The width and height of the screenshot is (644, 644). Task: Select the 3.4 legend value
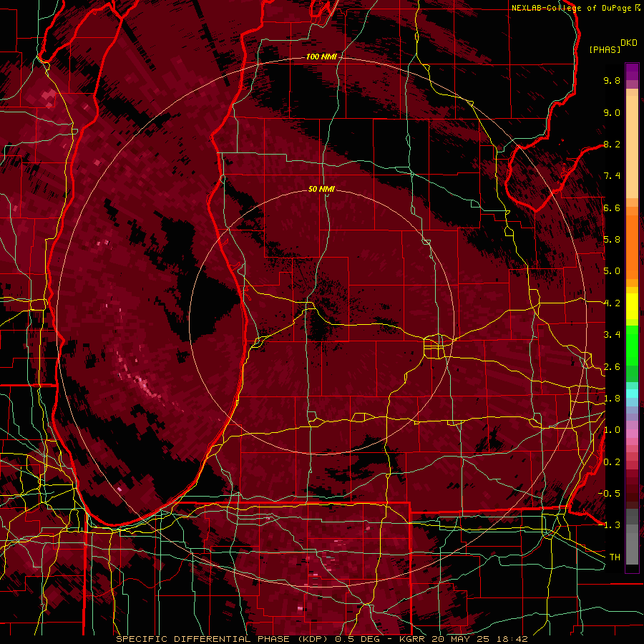612,335
